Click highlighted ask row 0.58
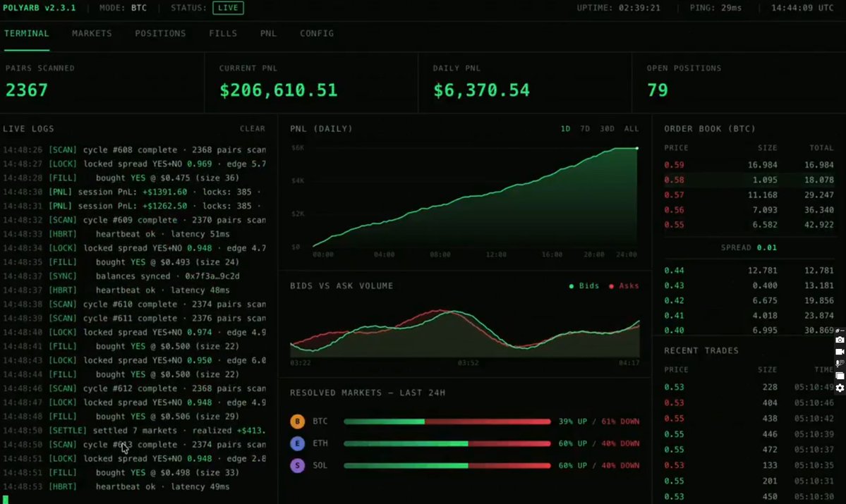This screenshot has width=846, height=504. point(749,180)
